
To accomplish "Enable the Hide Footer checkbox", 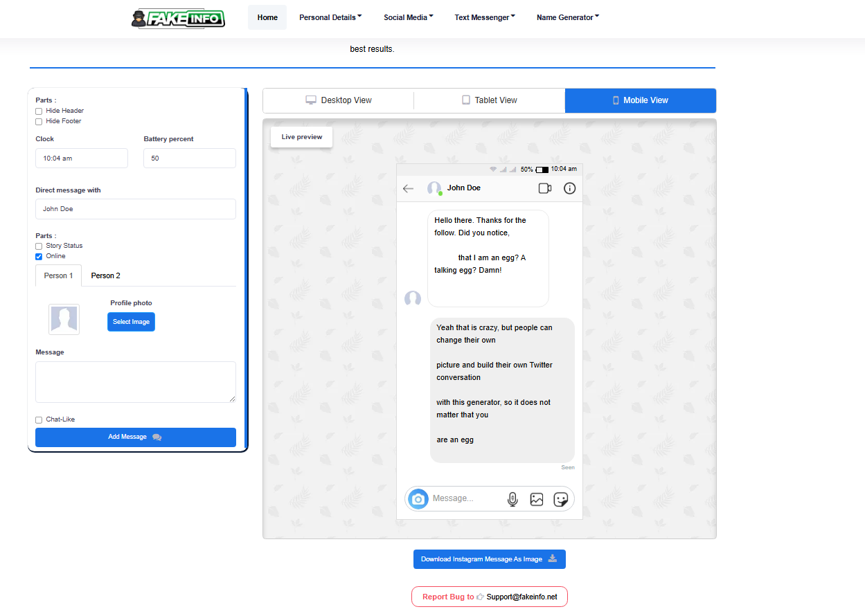I will (x=39, y=122).
